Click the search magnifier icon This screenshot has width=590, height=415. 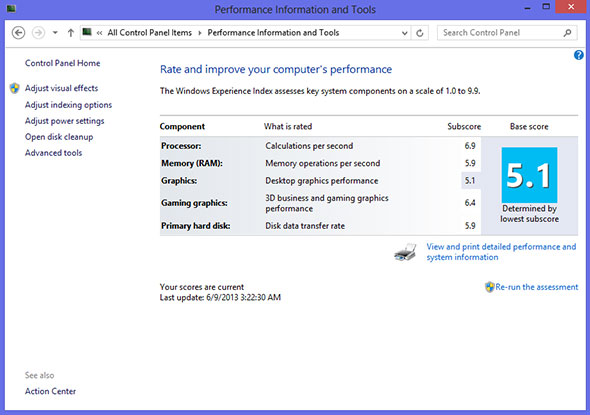(x=567, y=33)
